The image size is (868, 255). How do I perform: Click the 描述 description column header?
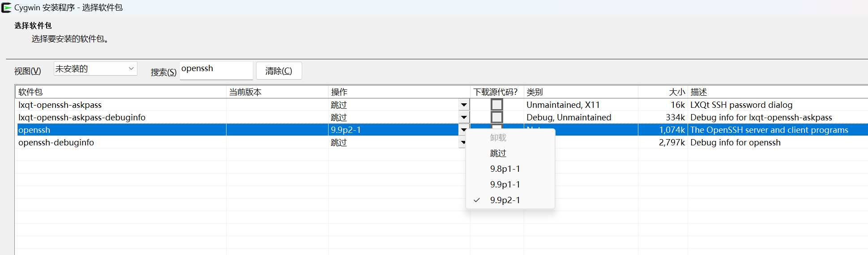point(698,92)
